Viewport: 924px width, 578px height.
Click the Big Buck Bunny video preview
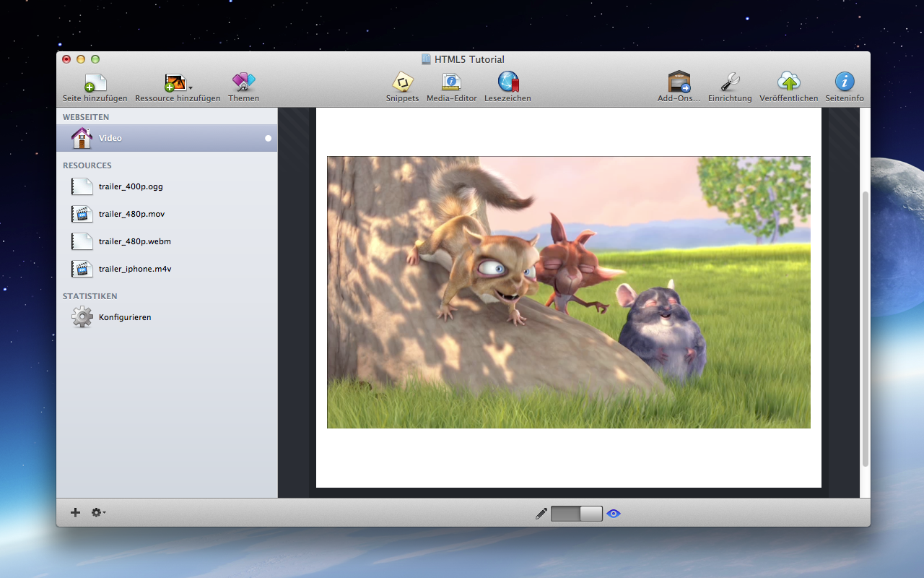click(x=569, y=292)
